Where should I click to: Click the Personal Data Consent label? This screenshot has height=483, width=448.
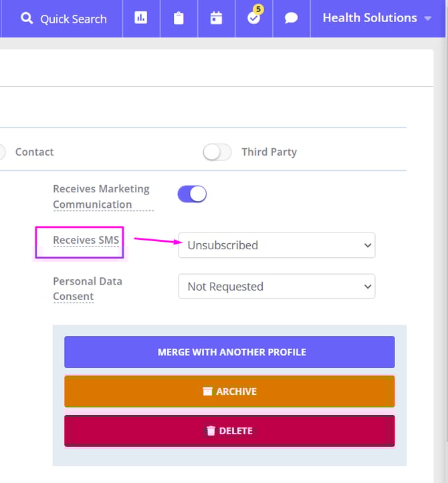tap(87, 289)
